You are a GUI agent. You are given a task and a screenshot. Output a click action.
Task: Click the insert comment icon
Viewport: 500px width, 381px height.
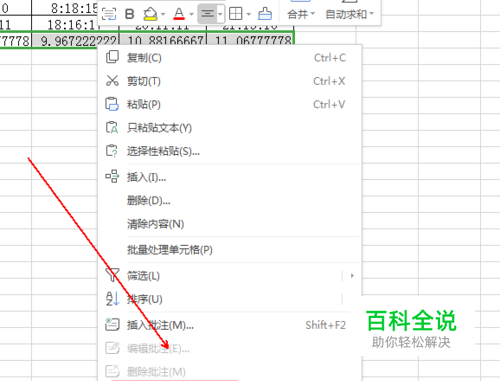[112, 324]
